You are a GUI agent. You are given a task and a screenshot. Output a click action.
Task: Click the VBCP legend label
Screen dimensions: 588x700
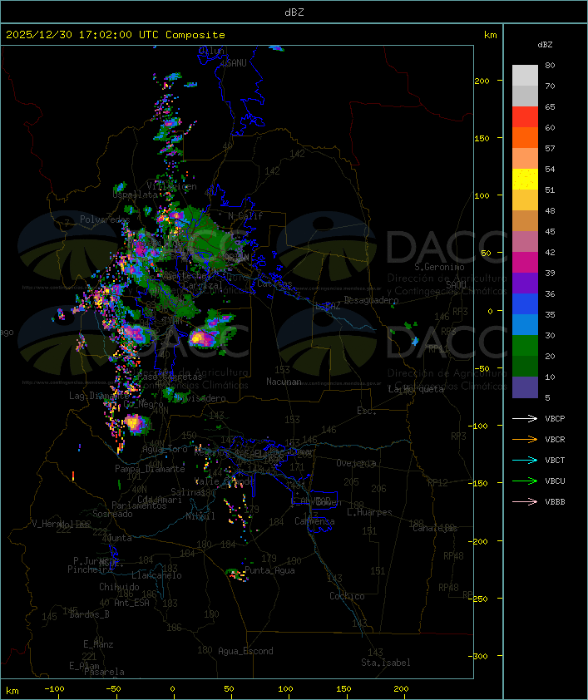point(555,418)
